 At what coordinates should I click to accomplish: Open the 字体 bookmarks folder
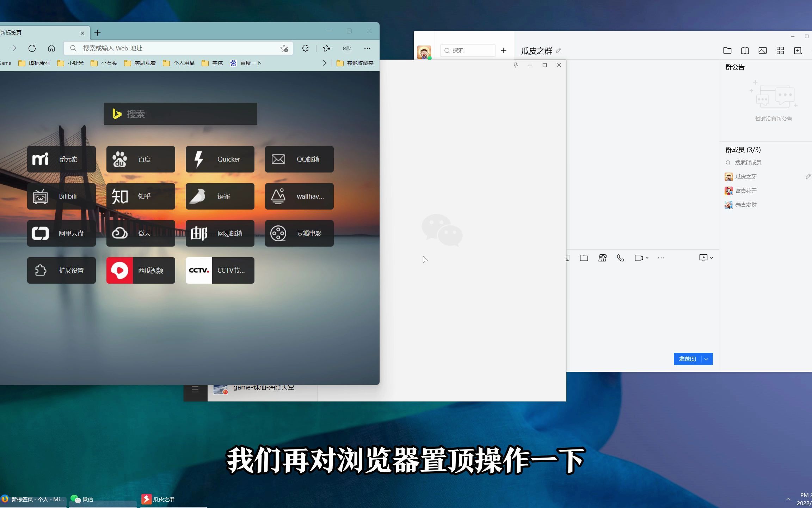click(212, 63)
